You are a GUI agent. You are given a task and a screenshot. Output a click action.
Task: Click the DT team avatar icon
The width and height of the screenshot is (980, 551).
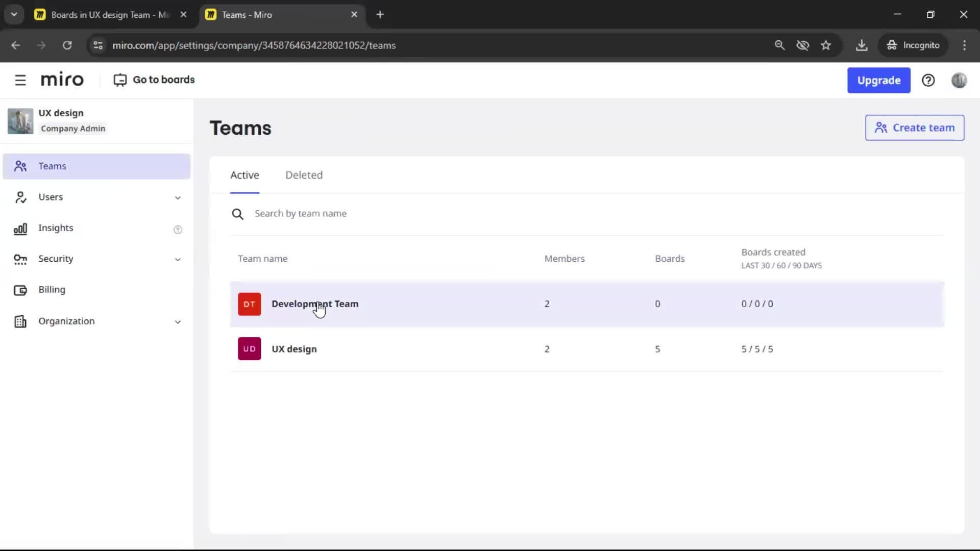[x=249, y=304]
